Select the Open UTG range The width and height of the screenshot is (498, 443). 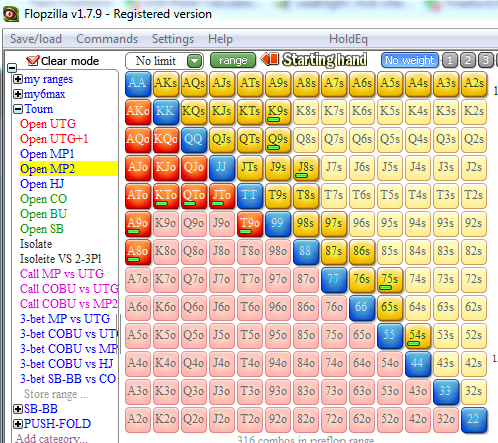pos(48,124)
